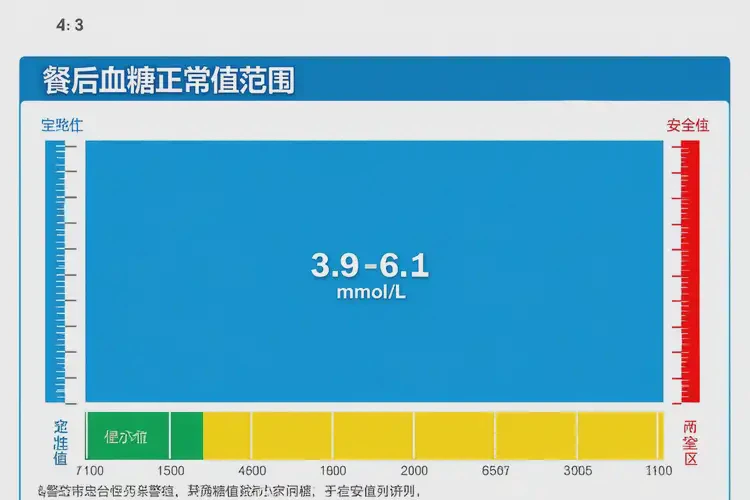Click the 6507 axis label
Screen dimensions: 750x500
[496, 471]
